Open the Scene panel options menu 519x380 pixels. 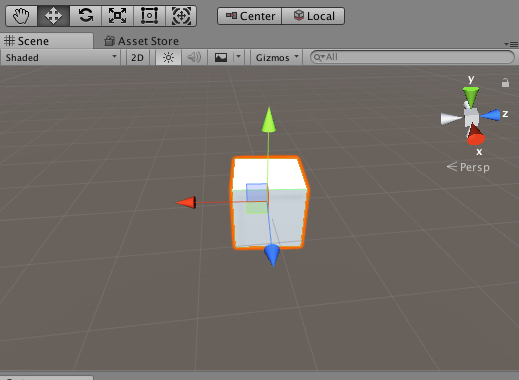click(511, 44)
